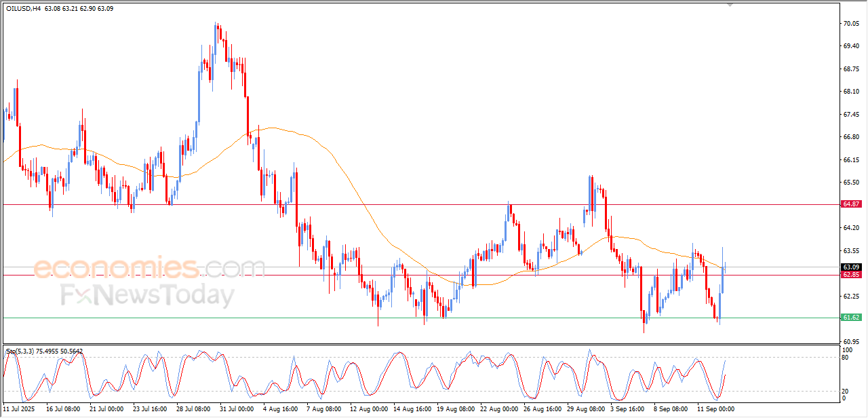Select the red 62.85 price level tag
The height and width of the screenshot is (418, 868).
click(x=851, y=275)
